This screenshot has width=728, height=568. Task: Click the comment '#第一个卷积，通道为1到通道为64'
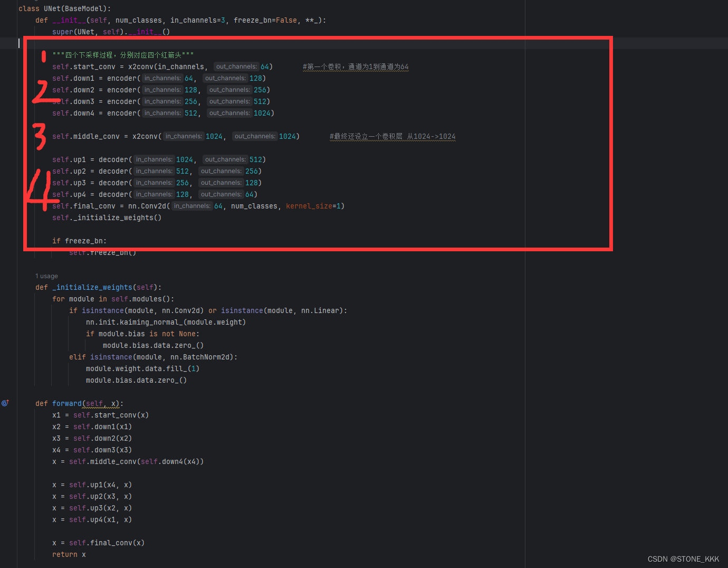(x=356, y=67)
